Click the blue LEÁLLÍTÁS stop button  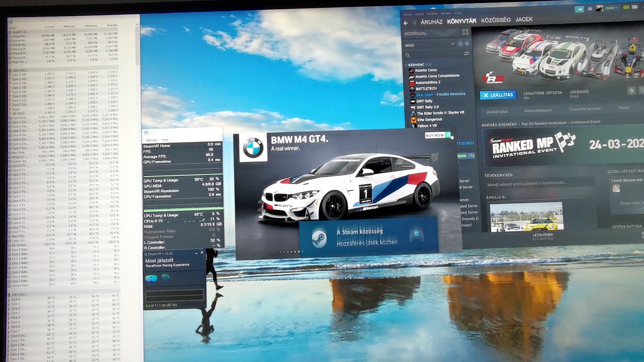tap(498, 95)
